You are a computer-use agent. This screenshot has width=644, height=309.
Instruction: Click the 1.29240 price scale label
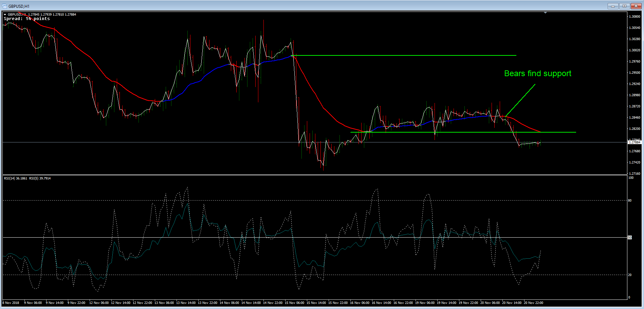tap(634, 84)
